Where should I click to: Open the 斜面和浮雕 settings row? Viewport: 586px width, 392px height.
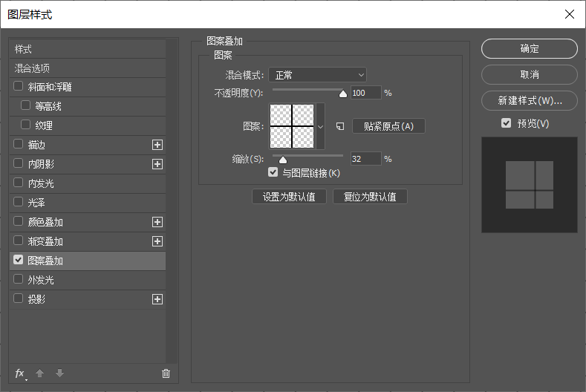coord(88,88)
